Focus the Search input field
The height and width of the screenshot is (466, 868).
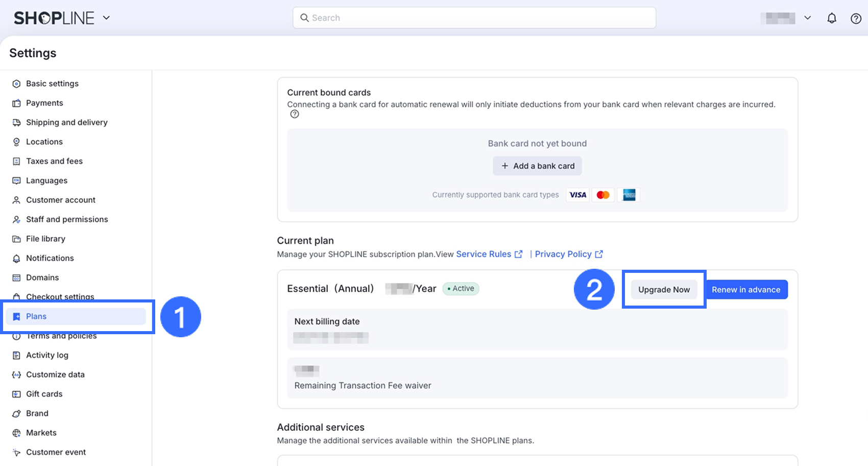click(474, 18)
